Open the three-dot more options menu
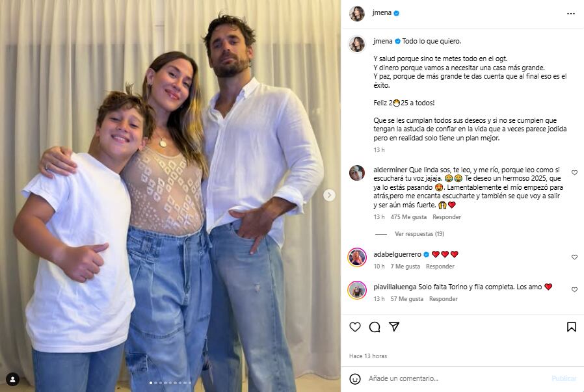The image size is (584, 392). click(570, 14)
